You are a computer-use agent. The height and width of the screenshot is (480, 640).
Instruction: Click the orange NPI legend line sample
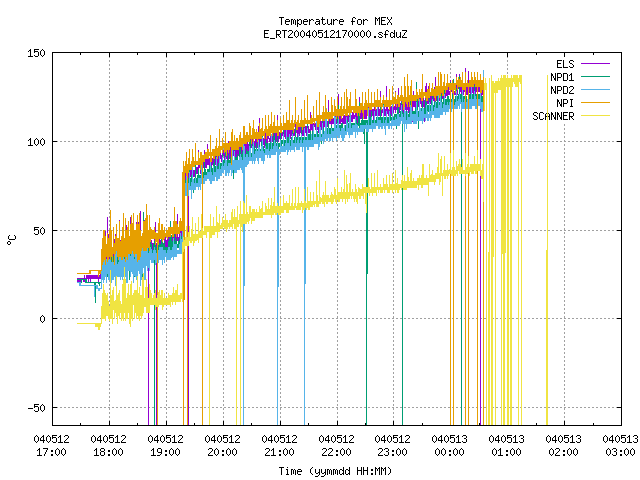pyautogui.click(x=596, y=103)
